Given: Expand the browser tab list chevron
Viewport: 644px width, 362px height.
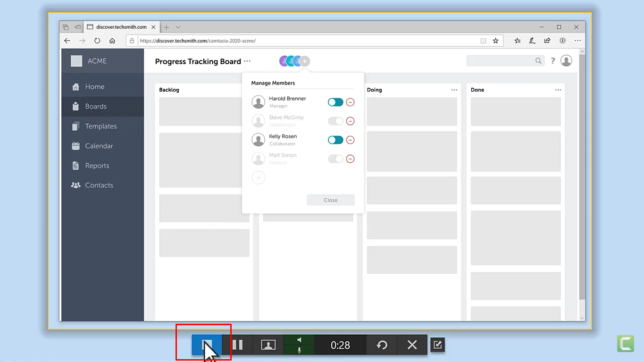Looking at the screenshot, I should click(177, 27).
